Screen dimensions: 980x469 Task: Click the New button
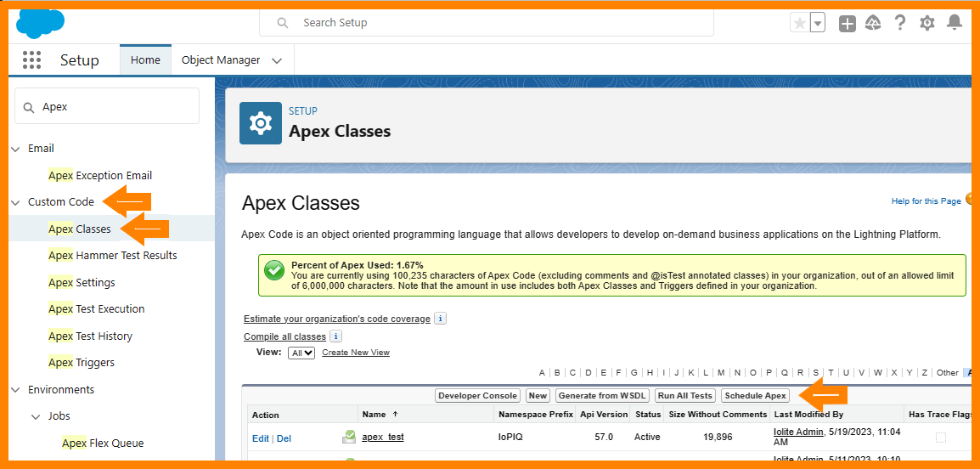pyautogui.click(x=538, y=395)
